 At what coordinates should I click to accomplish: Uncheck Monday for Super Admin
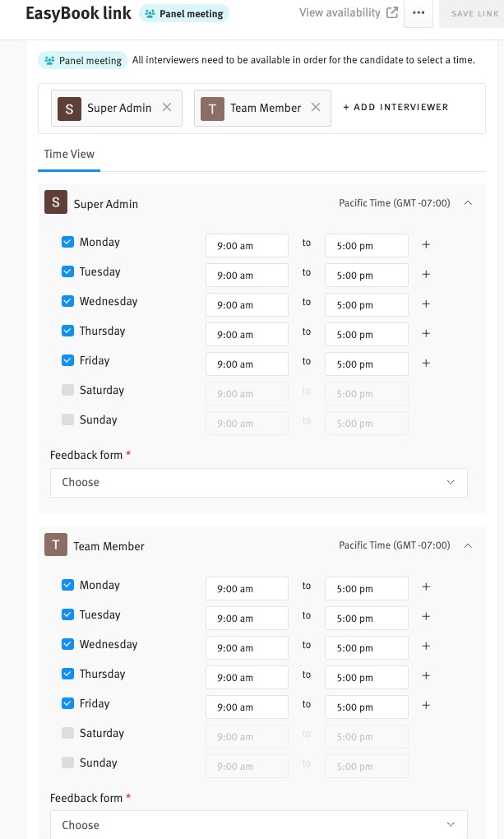pyautogui.click(x=67, y=242)
